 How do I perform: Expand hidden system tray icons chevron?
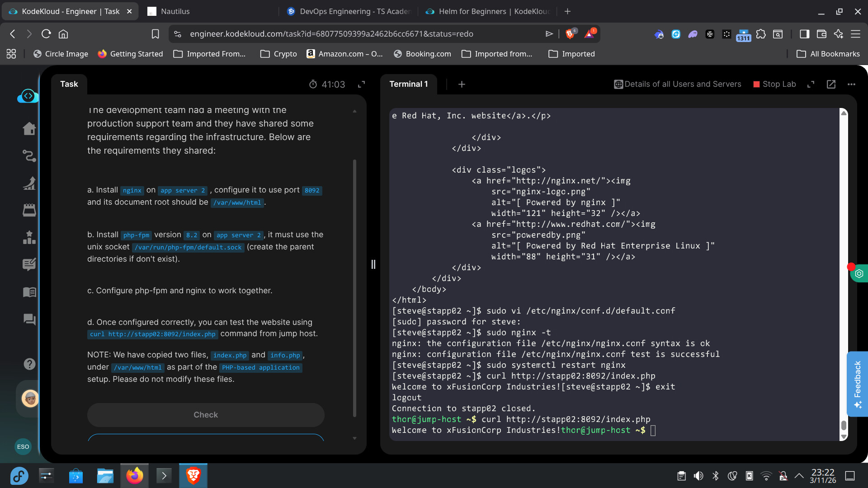(x=799, y=476)
